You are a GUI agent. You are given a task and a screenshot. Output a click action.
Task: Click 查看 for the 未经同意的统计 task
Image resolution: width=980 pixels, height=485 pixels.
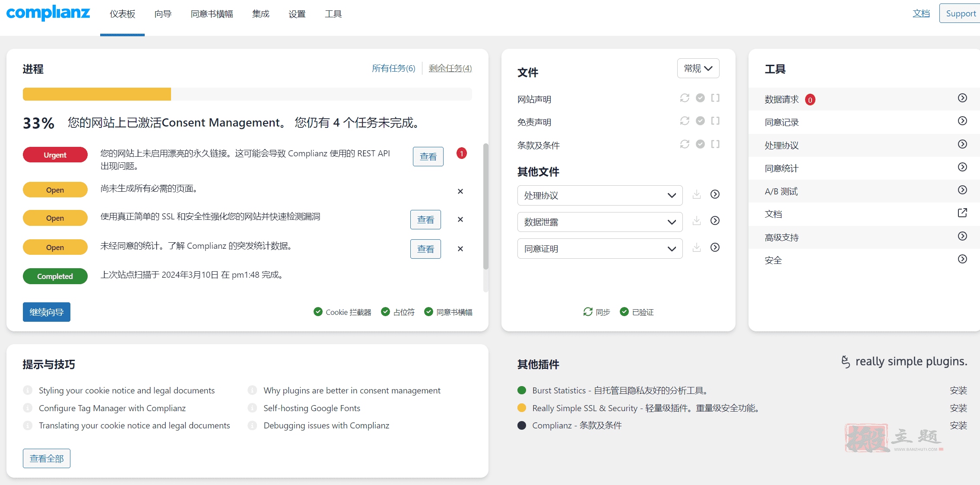pyautogui.click(x=425, y=249)
